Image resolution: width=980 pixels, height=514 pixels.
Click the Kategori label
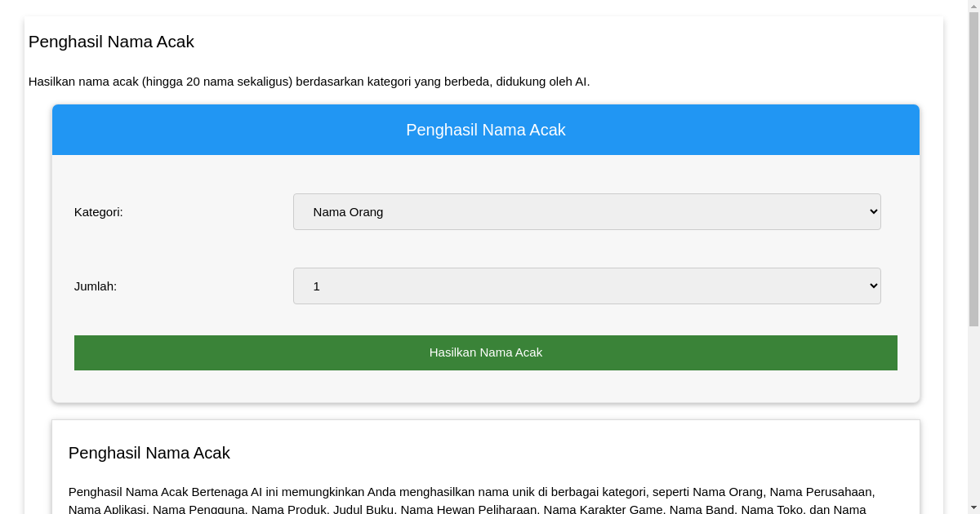coord(98,211)
